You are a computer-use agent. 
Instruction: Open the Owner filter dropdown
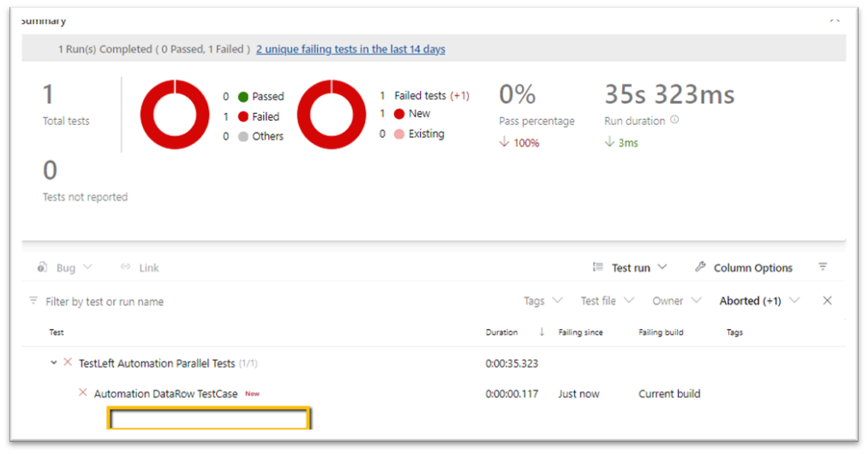click(677, 301)
